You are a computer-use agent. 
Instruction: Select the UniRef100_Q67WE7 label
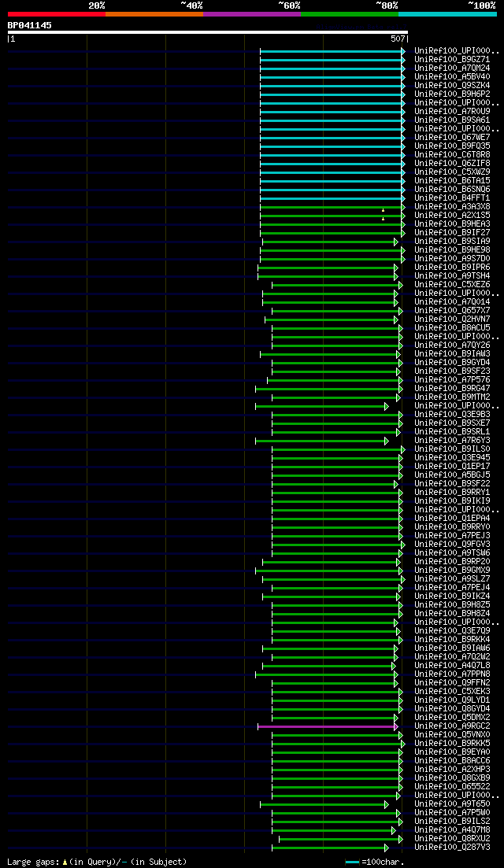(452, 137)
